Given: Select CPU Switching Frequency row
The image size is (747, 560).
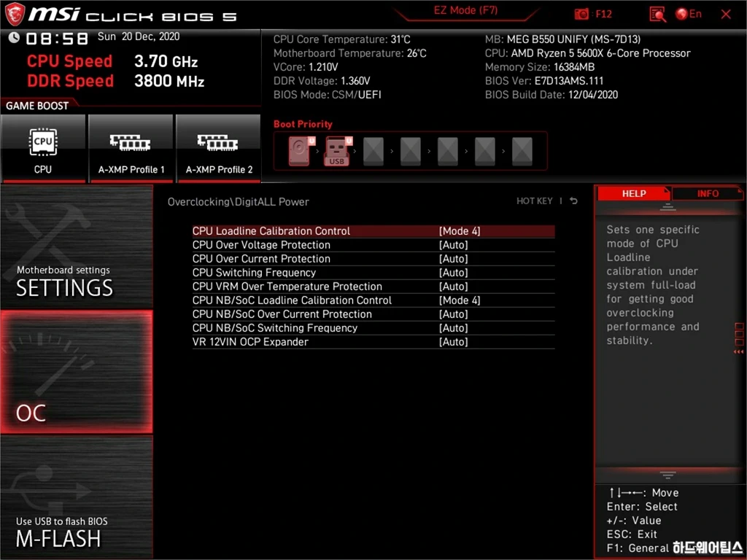Looking at the screenshot, I should (x=373, y=273).
